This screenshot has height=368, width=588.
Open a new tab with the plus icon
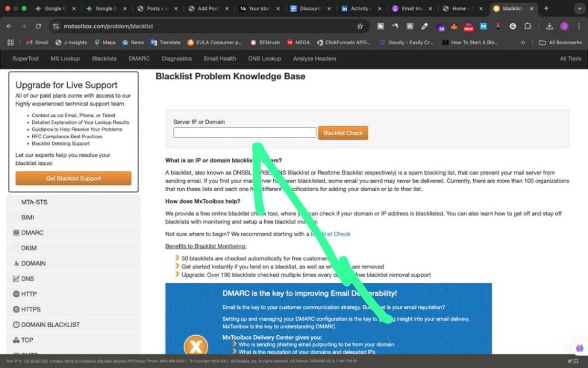(546, 8)
